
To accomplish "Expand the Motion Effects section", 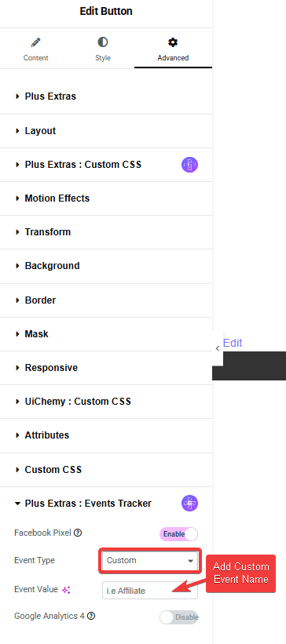I will (x=106, y=198).
